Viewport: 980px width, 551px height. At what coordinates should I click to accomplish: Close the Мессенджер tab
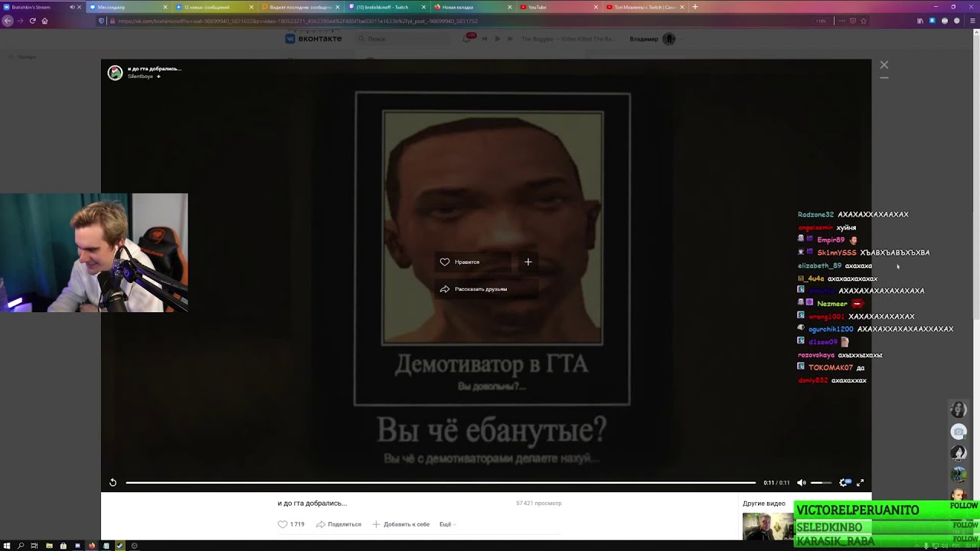[165, 7]
